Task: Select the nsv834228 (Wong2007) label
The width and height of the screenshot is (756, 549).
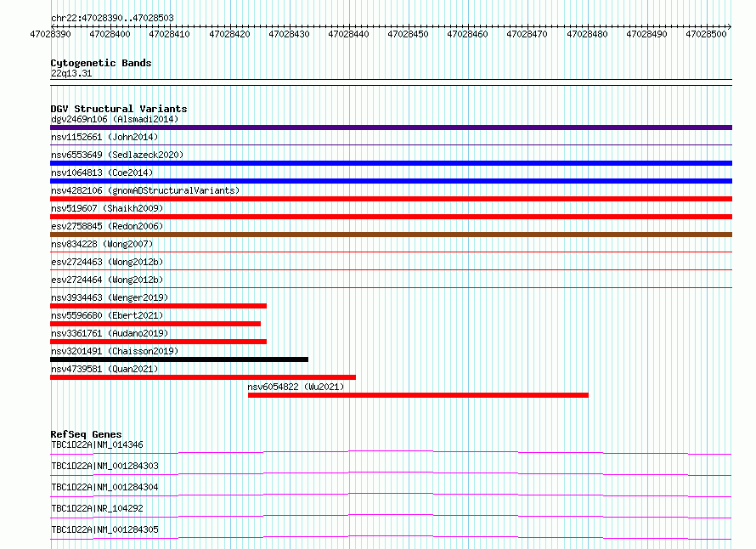Action: [102, 244]
